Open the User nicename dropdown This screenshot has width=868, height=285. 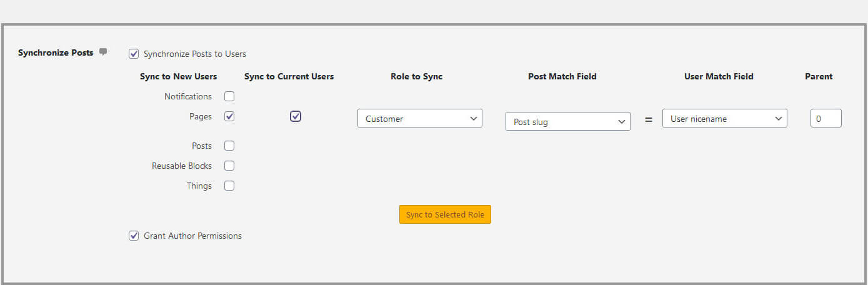click(724, 119)
